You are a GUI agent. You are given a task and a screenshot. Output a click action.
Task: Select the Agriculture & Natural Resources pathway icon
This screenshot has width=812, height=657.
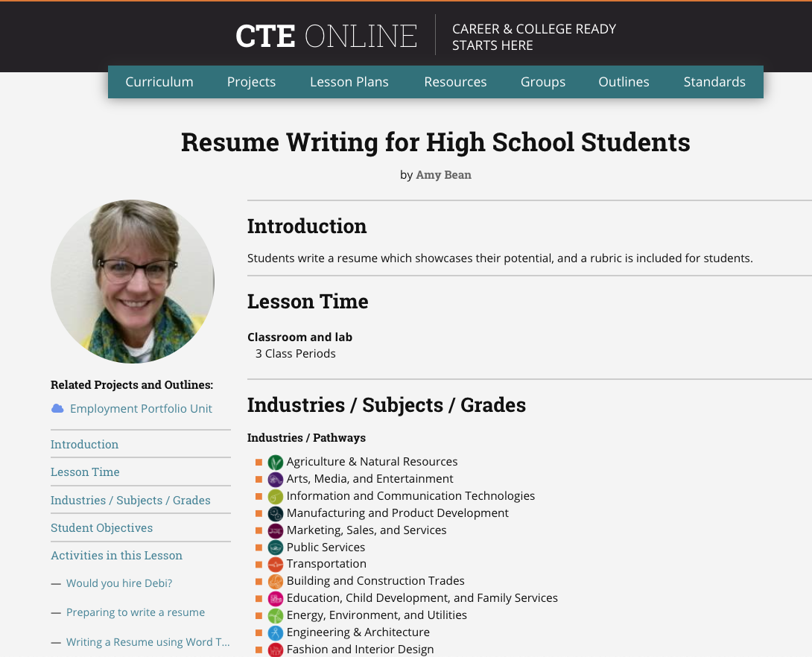click(x=276, y=461)
